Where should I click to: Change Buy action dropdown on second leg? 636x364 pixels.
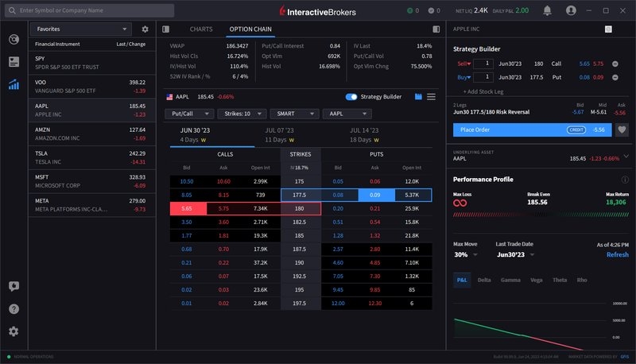coord(464,77)
